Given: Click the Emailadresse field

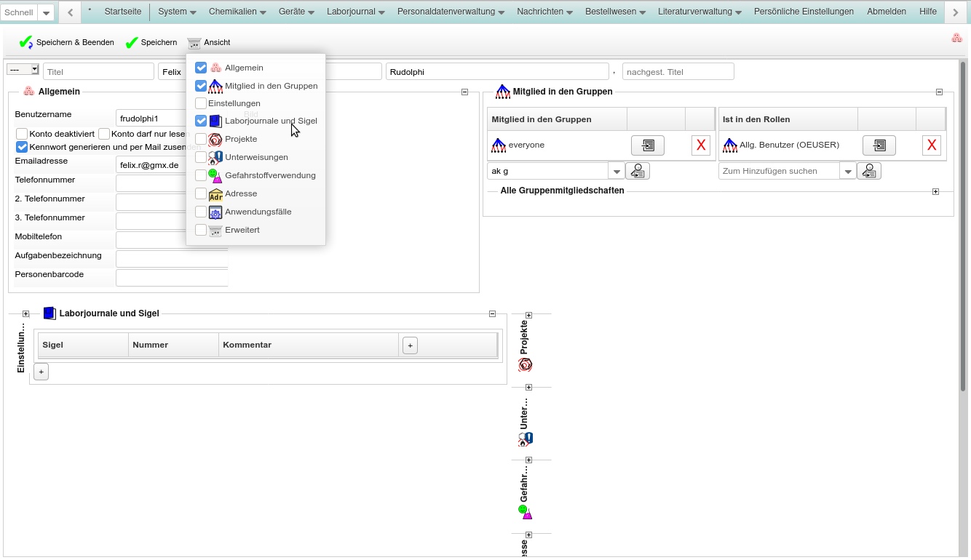Looking at the screenshot, I should click(172, 165).
